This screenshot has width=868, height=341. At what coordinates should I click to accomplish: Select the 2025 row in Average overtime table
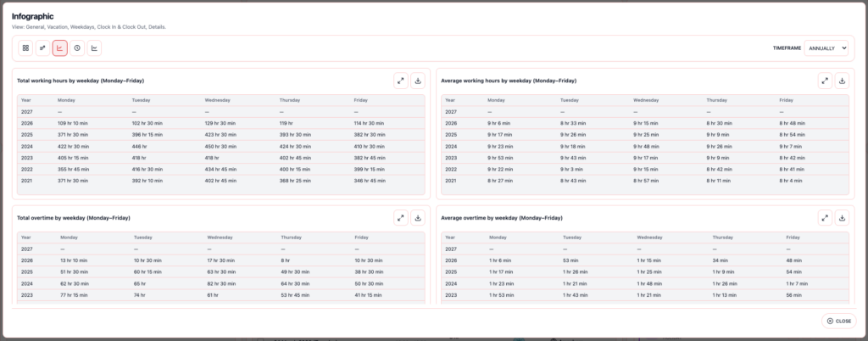coord(644,271)
